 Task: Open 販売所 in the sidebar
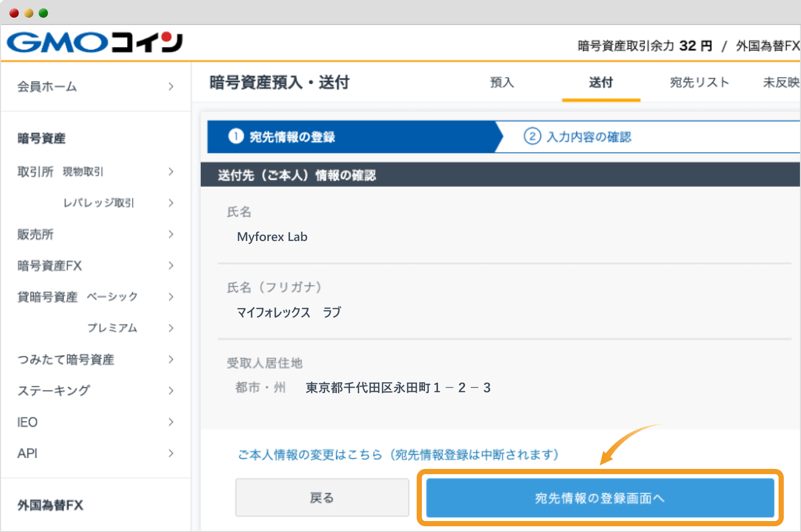point(35,234)
